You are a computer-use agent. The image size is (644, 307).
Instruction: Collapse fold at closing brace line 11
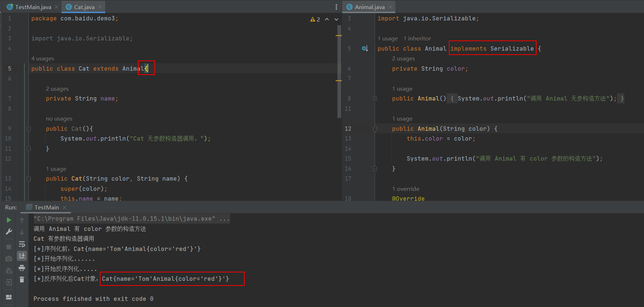(29, 148)
